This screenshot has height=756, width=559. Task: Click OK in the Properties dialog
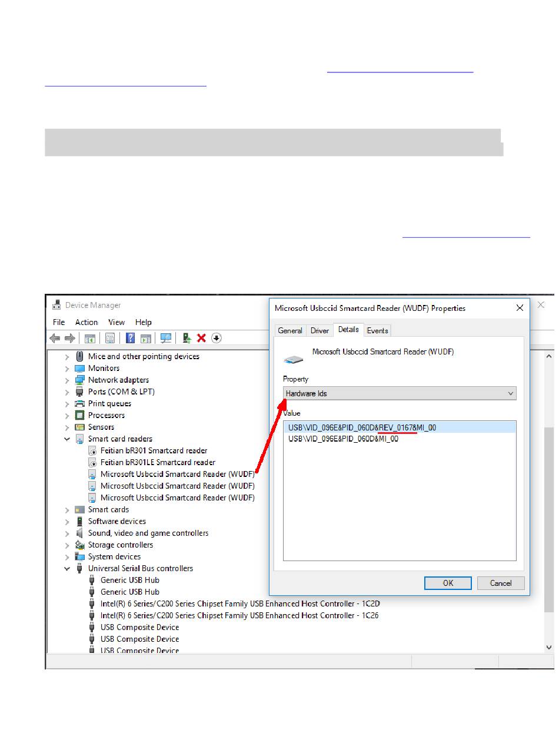448,583
